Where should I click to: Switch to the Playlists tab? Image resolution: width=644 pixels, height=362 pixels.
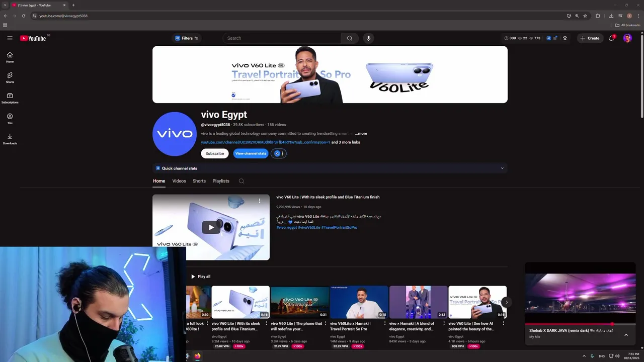pos(221,181)
